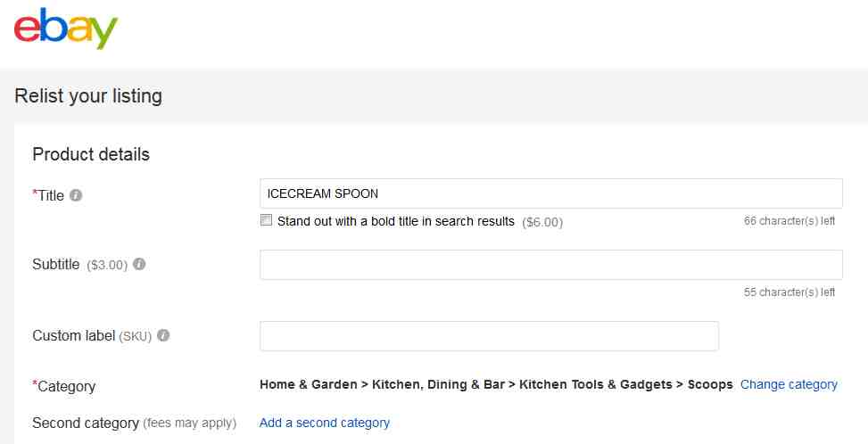Open the Title info tooltip icon

76,195
